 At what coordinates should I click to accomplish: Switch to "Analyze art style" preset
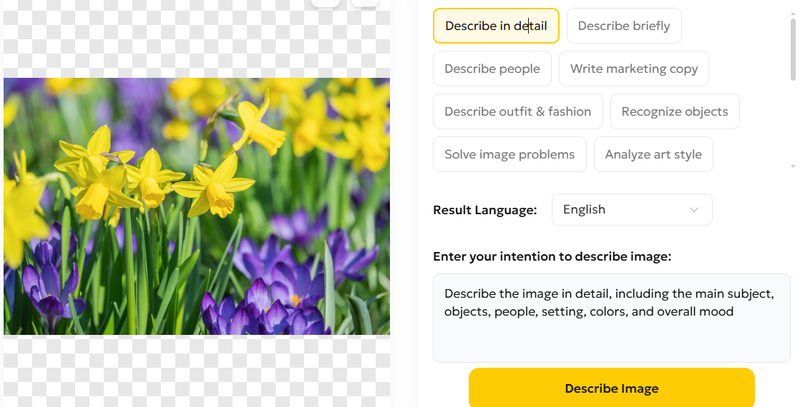[652, 155]
